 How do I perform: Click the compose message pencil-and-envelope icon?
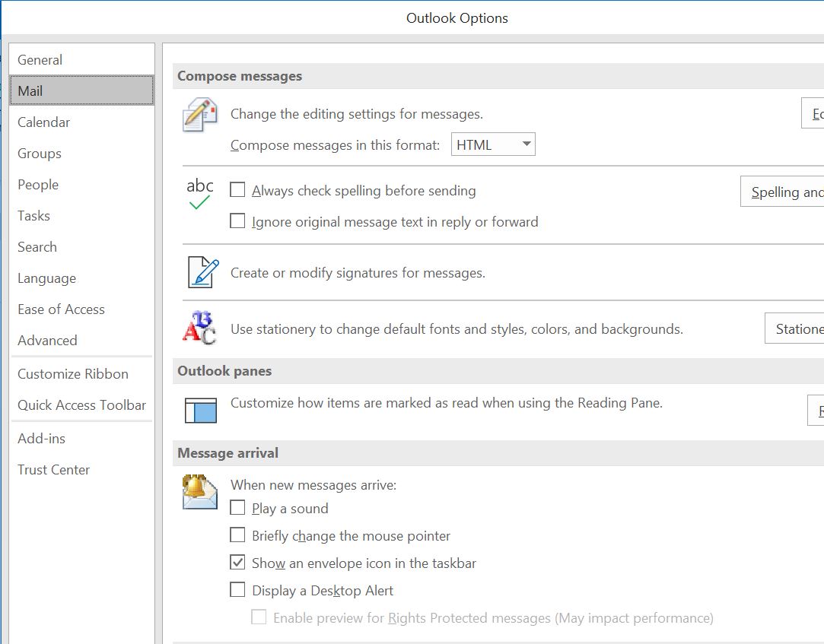pos(199,115)
